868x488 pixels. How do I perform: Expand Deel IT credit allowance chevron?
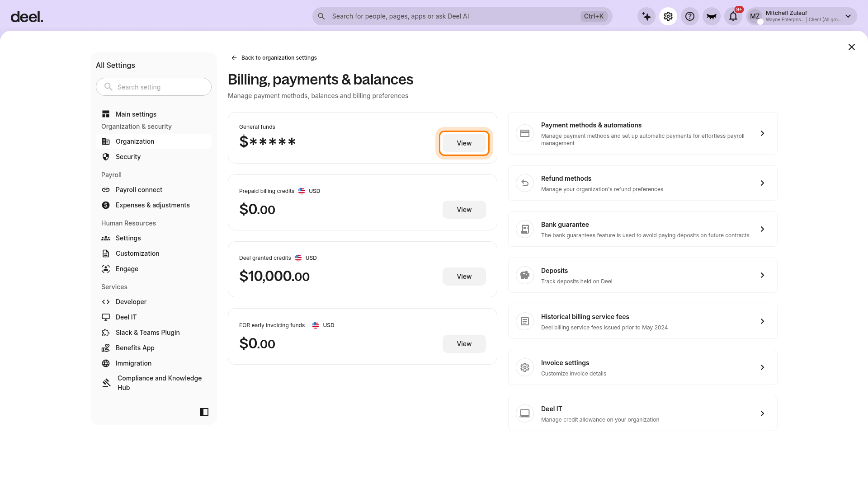click(762, 413)
